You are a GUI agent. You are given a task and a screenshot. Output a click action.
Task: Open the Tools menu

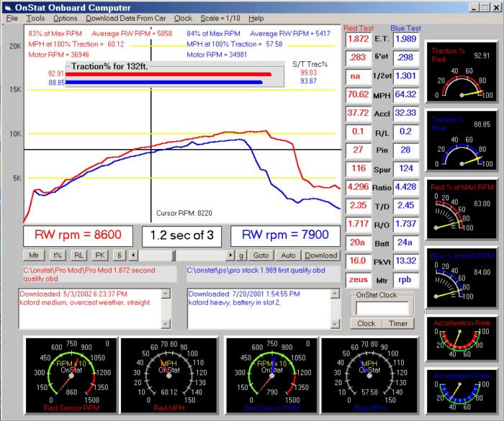coord(35,18)
